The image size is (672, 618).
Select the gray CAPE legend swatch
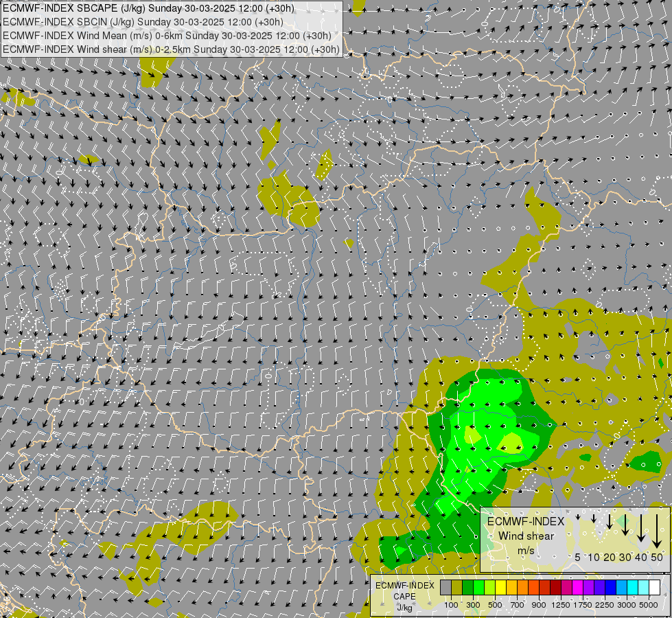pos(445,588)
